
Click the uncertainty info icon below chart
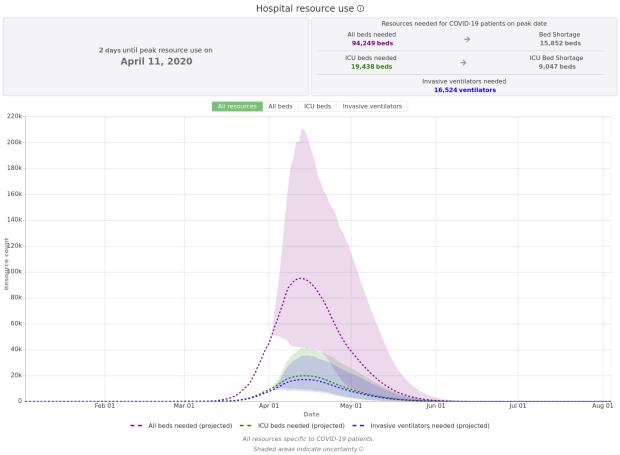pos(361,449)
